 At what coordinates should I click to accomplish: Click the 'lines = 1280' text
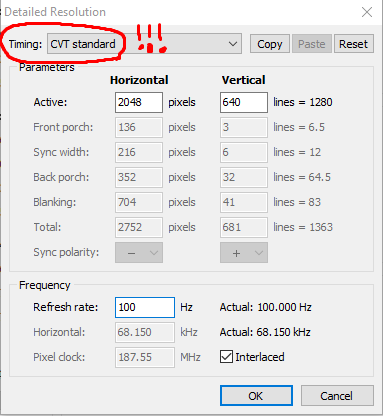[303, 102]
